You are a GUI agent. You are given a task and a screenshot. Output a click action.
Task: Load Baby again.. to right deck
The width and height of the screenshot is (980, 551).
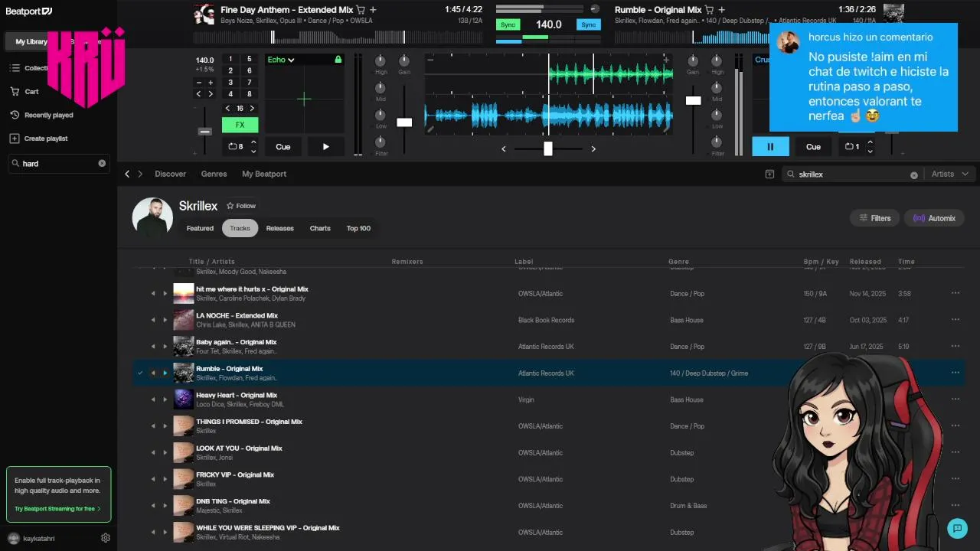(165, 347)
